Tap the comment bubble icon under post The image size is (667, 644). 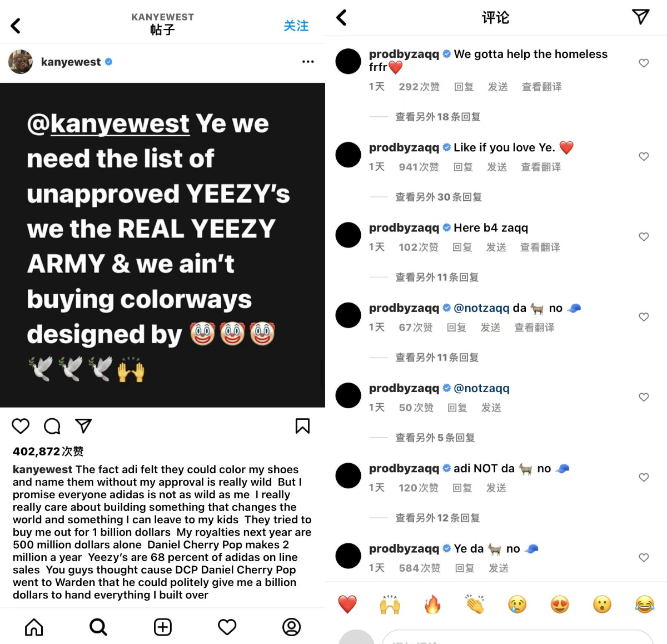click(52, 426)
